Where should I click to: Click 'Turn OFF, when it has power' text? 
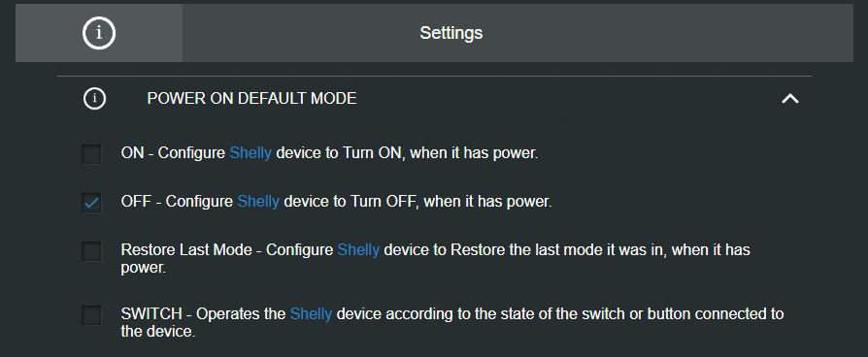(x=451, y=202)
